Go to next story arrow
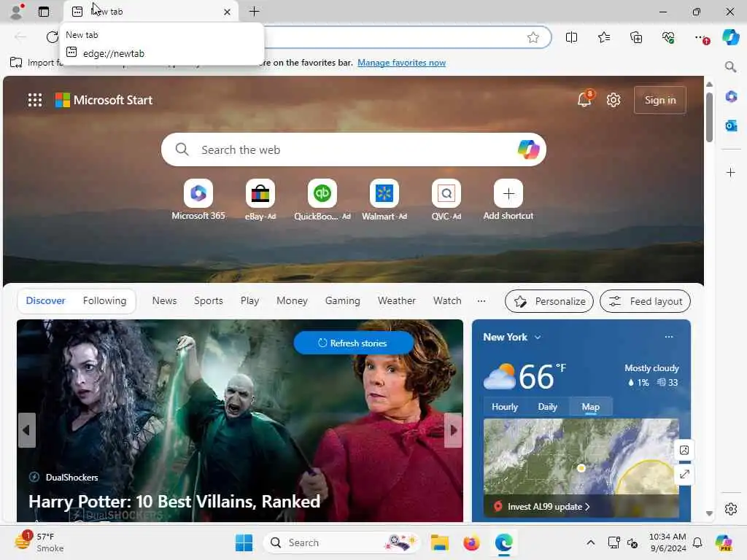747x560 pixels. click(453, 430)
